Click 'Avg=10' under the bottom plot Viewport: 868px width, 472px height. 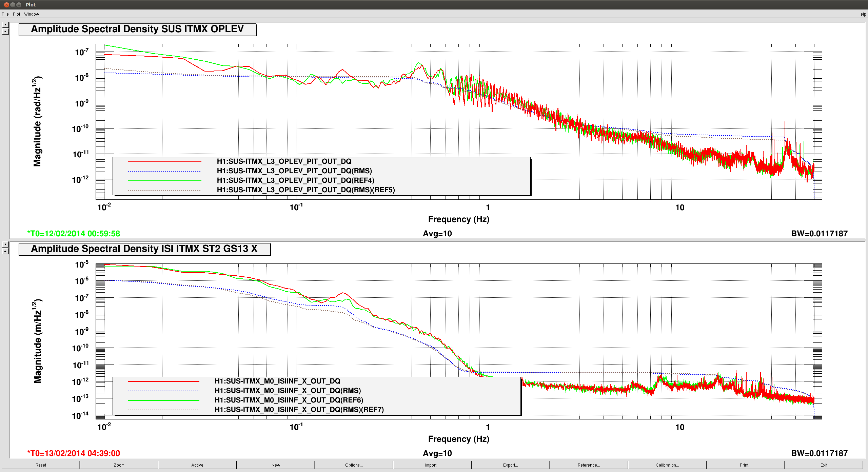tap(437, 453)
